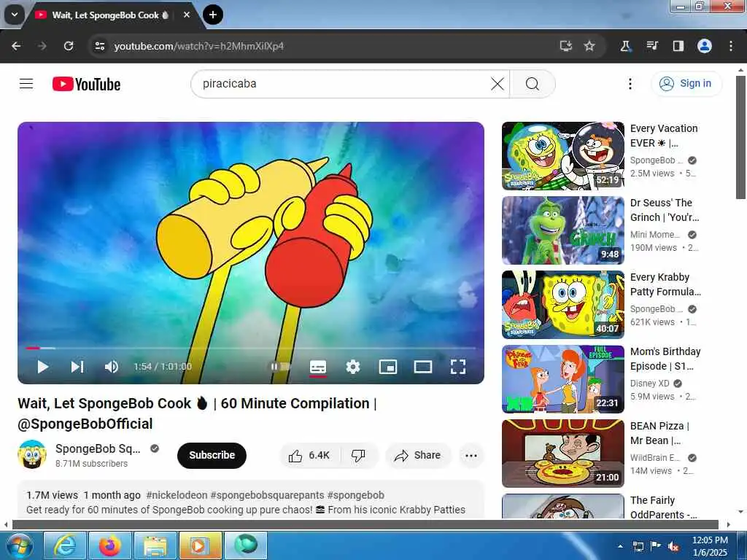
Task: Mute the video volume
Action: tap(111, 367)
